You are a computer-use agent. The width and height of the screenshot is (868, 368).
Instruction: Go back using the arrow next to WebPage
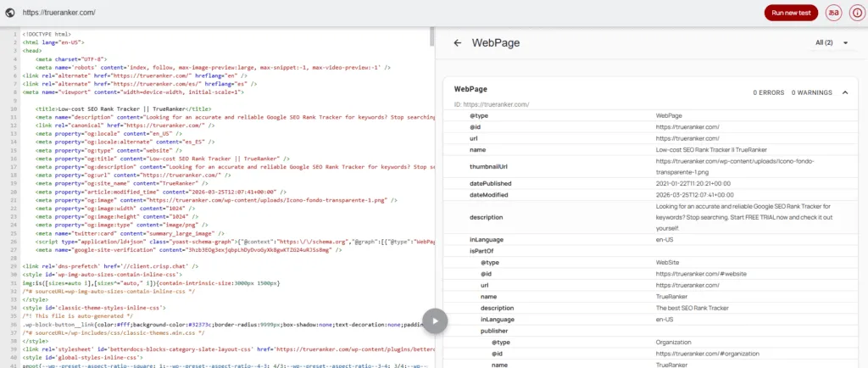point(457,42)
